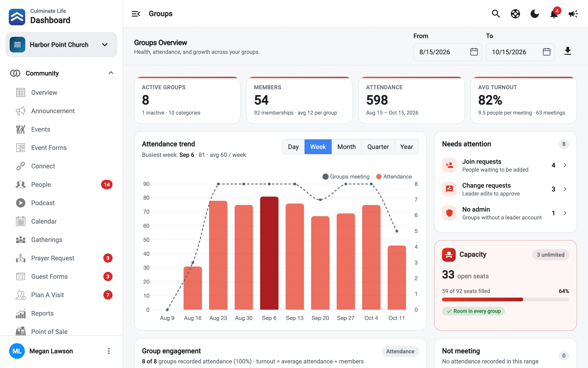Image resolution: width=588 pixels, height=368 pixels.
Task: Expand No admin row chevron
Action: click(565, 213)
